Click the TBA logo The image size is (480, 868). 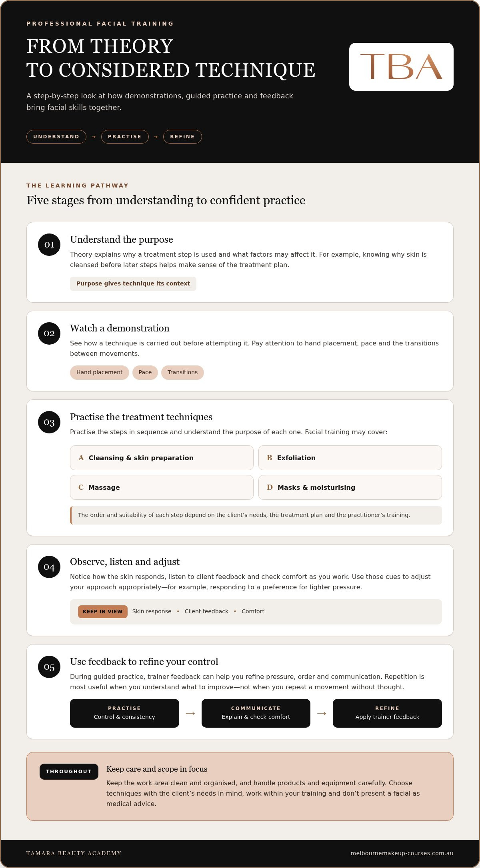click(x=401, y=67)
